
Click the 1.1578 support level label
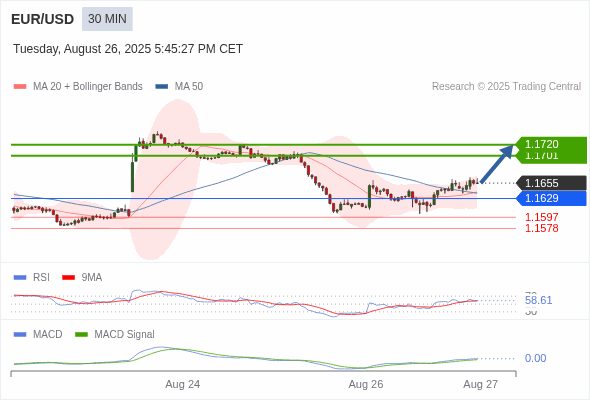pyautogui.click(x=541, y=228)
